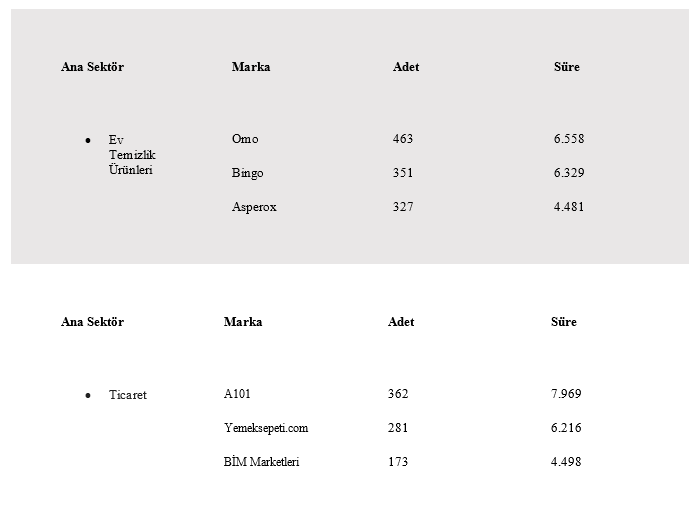This screenshot has width=699, height=518.
Task: Click the Ticaret sector item
Action: [128, 395]
